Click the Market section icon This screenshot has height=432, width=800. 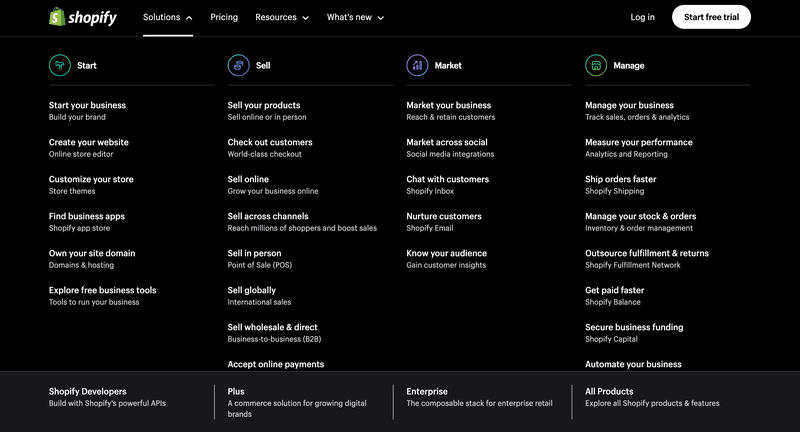pos(417,65)
